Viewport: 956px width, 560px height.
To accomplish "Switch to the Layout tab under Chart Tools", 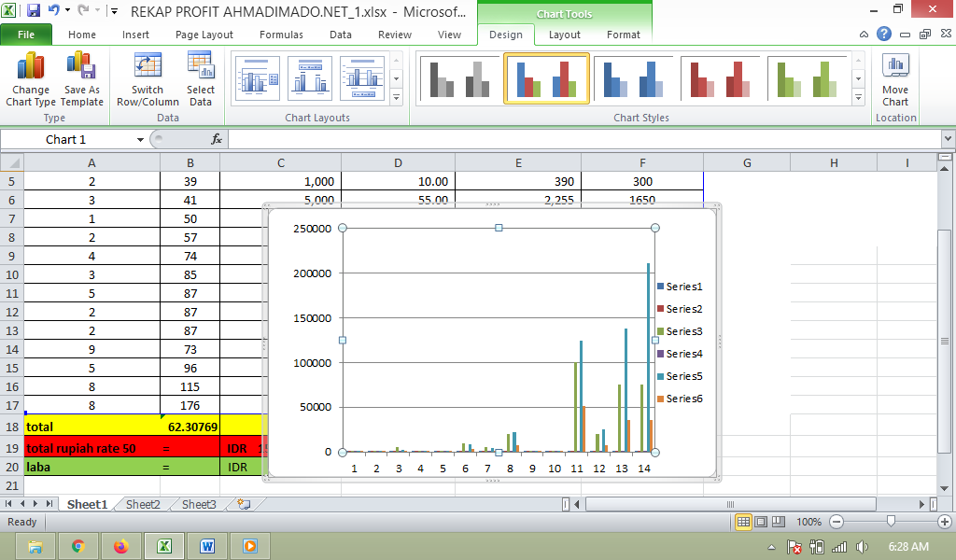I will (564, 35).
